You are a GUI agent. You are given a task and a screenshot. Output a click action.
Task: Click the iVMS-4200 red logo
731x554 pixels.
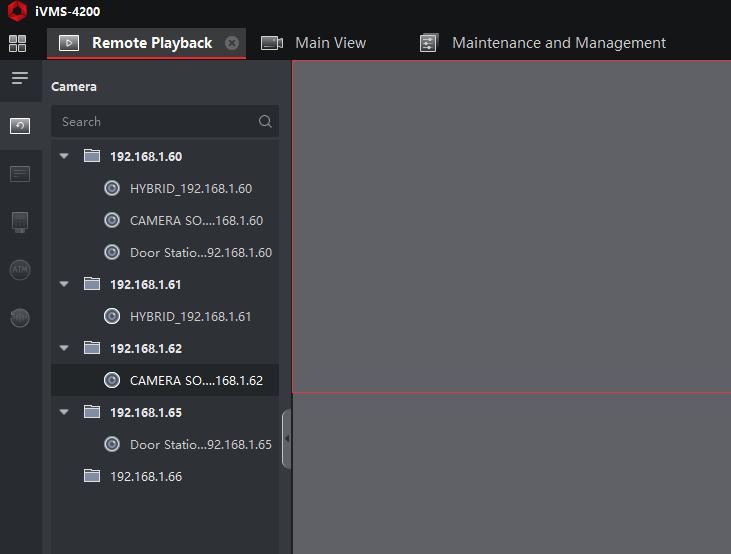pyautogui.click(x=16, y=12)
